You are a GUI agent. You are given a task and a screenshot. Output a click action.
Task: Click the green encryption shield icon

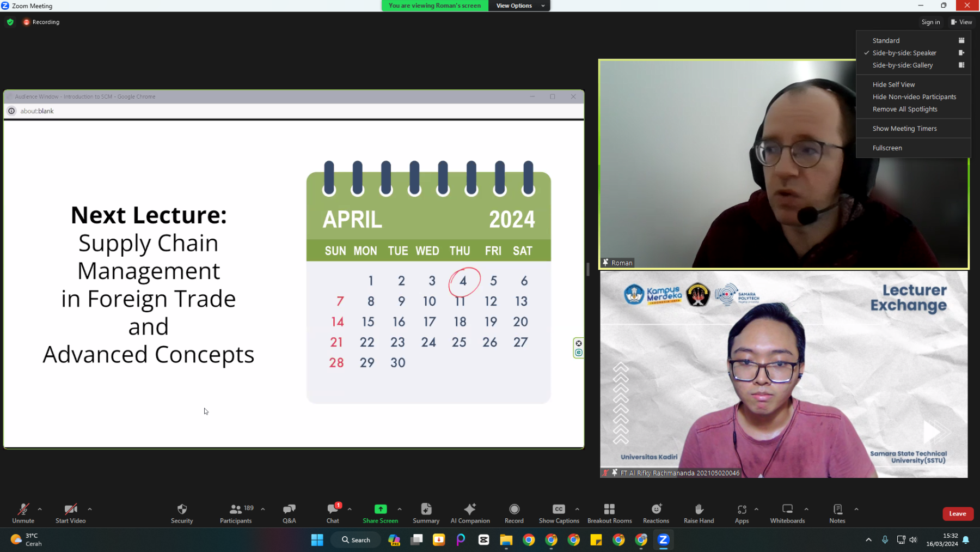pos(10,22)
